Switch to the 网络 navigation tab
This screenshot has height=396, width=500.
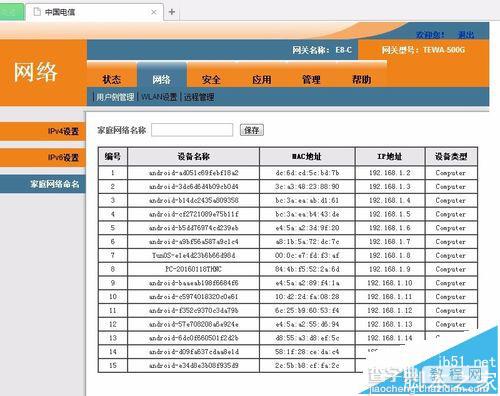click(x=162, y=79)
